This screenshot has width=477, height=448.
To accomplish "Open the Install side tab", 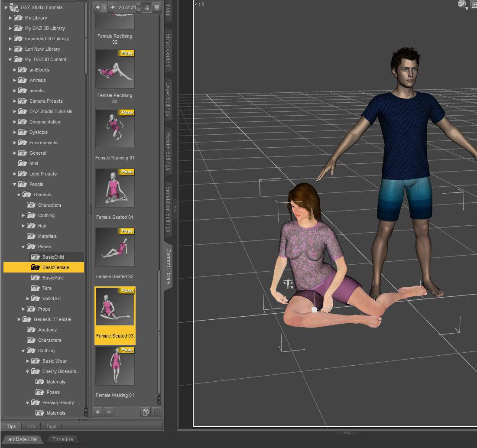I will click(168, 11).
